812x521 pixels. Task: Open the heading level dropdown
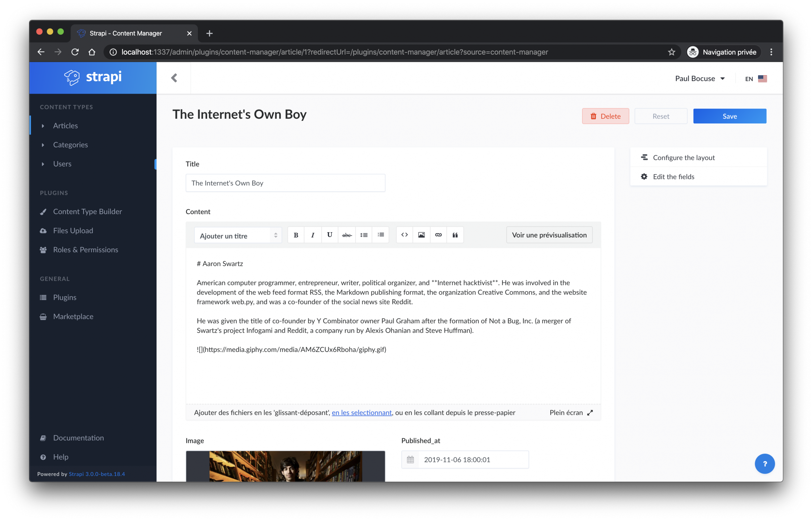point(237,235)
